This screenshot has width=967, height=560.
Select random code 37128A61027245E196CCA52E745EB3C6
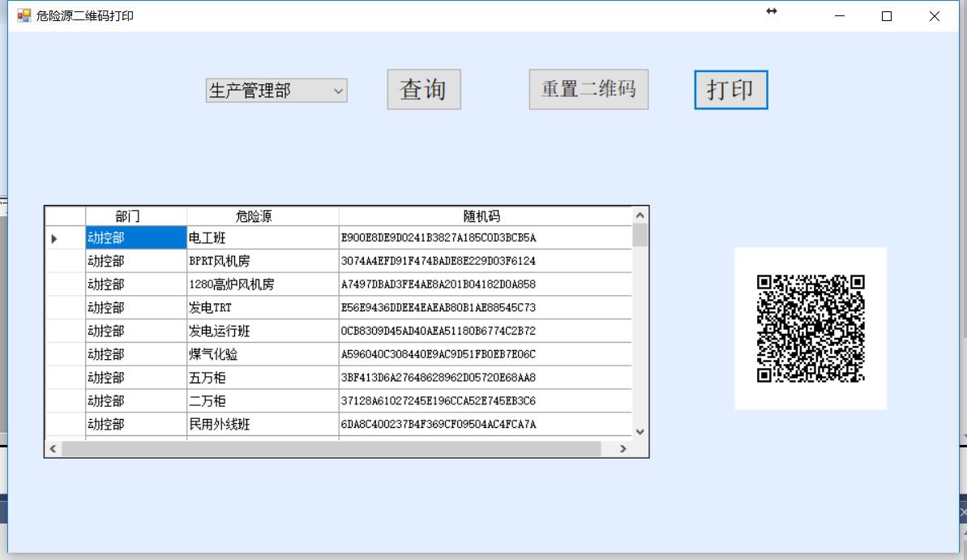pyautogui.click(x=486, y=401)
